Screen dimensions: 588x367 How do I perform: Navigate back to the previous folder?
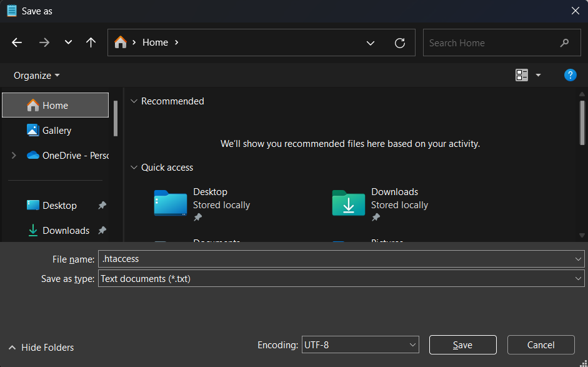(x=16, y=43)
